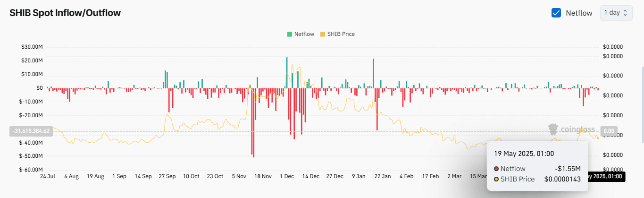Image resolution: width=644 pixels, height=198 pixels.
Task: Uncheck the Netflow checkbox
Action: tap(556, 13)
